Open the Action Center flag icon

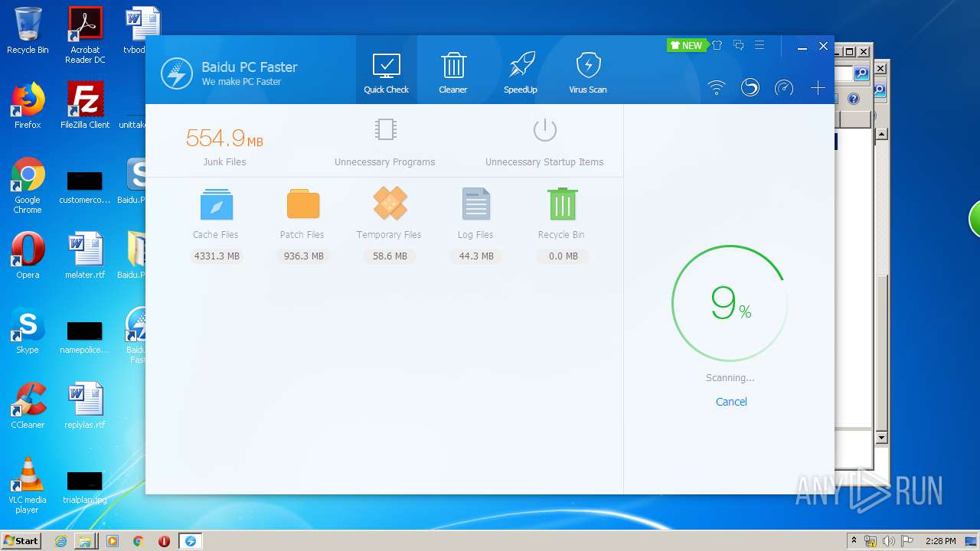907,542
